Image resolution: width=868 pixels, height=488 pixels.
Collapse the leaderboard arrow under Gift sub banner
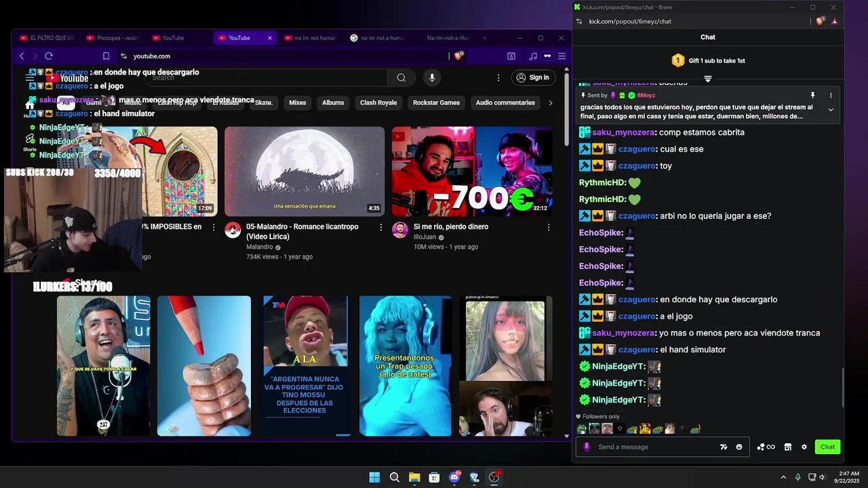(708, 79)
